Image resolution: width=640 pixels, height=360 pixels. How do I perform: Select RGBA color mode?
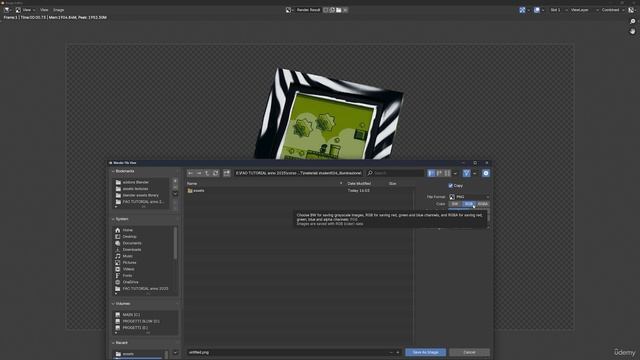(x=482, y=204)
